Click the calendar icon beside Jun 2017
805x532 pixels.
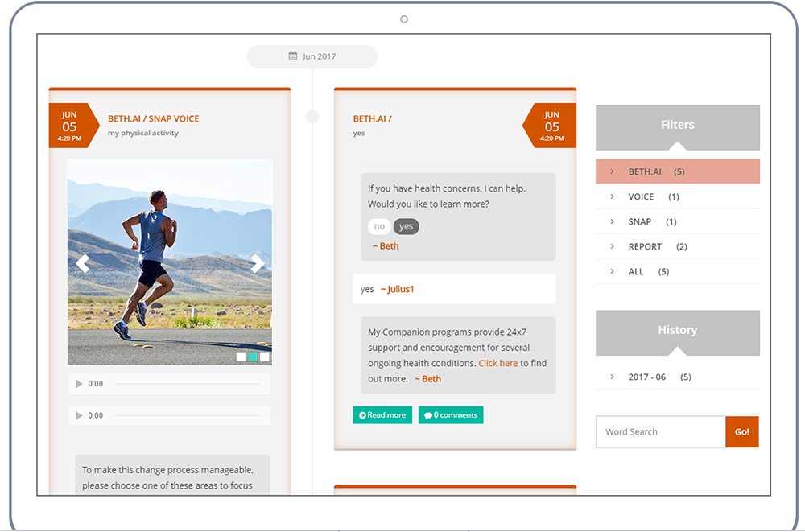click(x=293, y=56)
